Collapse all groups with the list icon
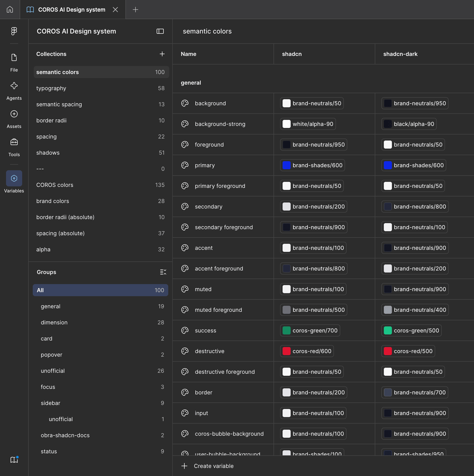This screenshot has height=476, width=474. point(163,272)
